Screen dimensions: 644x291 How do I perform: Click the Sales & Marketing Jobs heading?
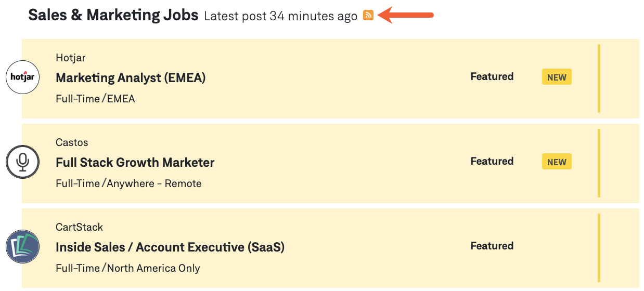point(113,15)
